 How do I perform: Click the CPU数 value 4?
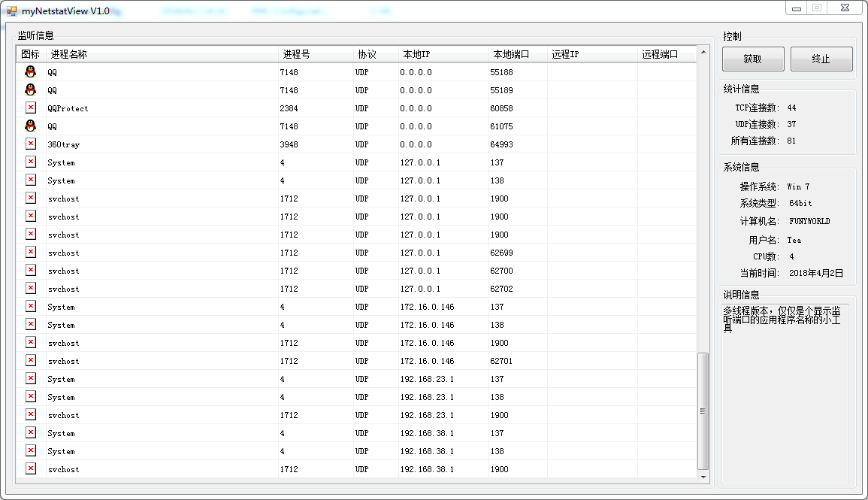(x=791, y=257)
